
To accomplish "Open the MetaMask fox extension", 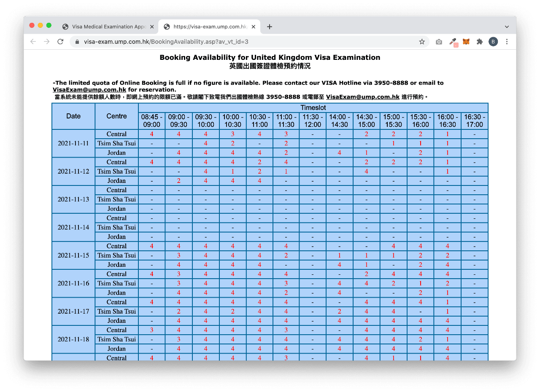I will 466,42.
